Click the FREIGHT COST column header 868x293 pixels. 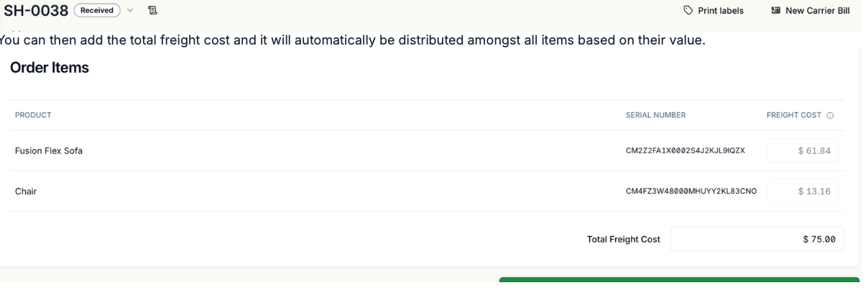[794, 115]
